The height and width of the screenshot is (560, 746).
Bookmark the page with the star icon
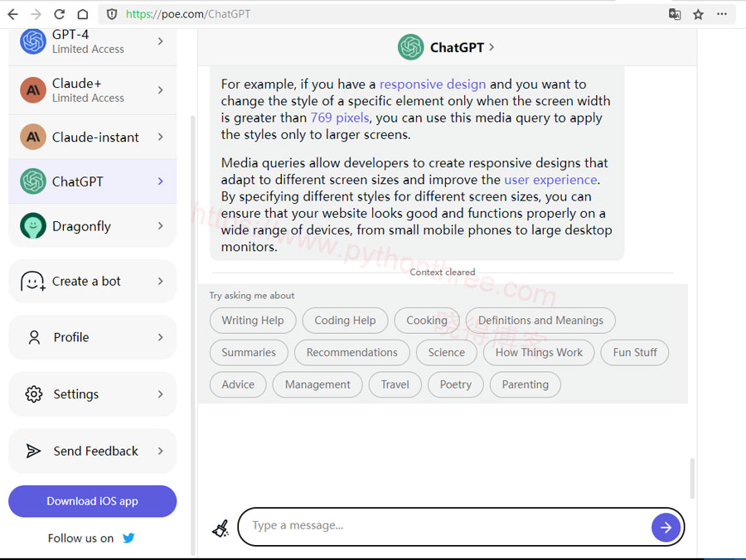point(698,14)
